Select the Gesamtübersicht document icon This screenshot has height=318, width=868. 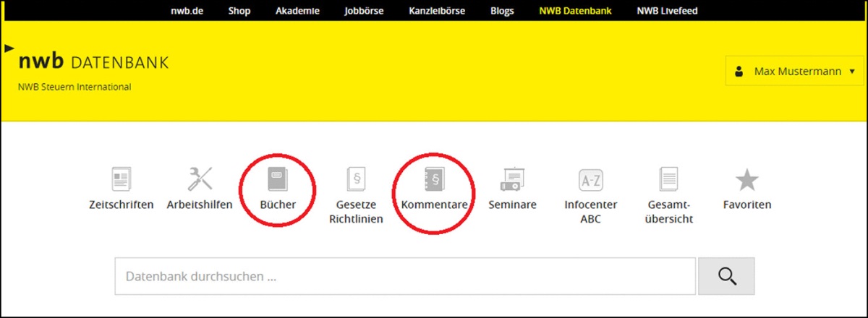(x=668, y=179)
